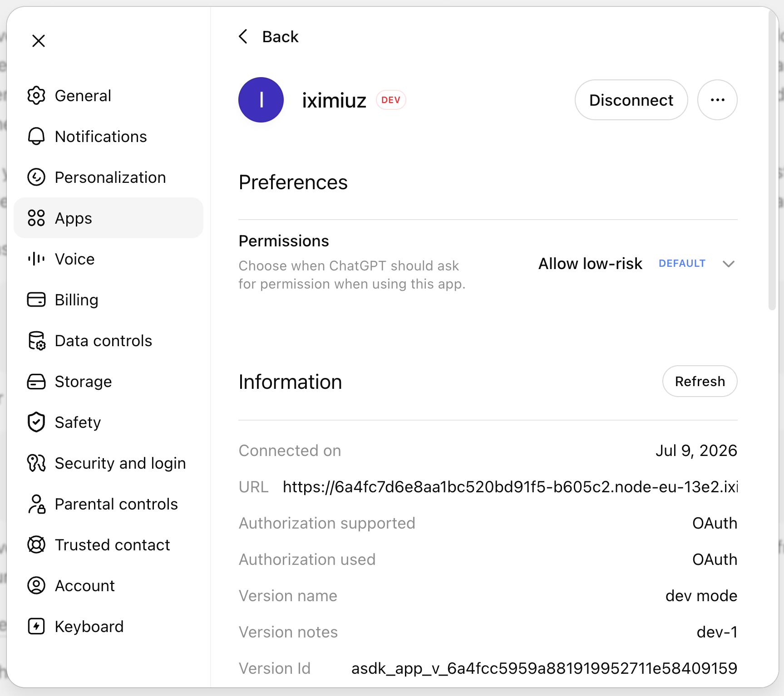Click the Jul 9, 2026 connection date

tap(696, 451)
